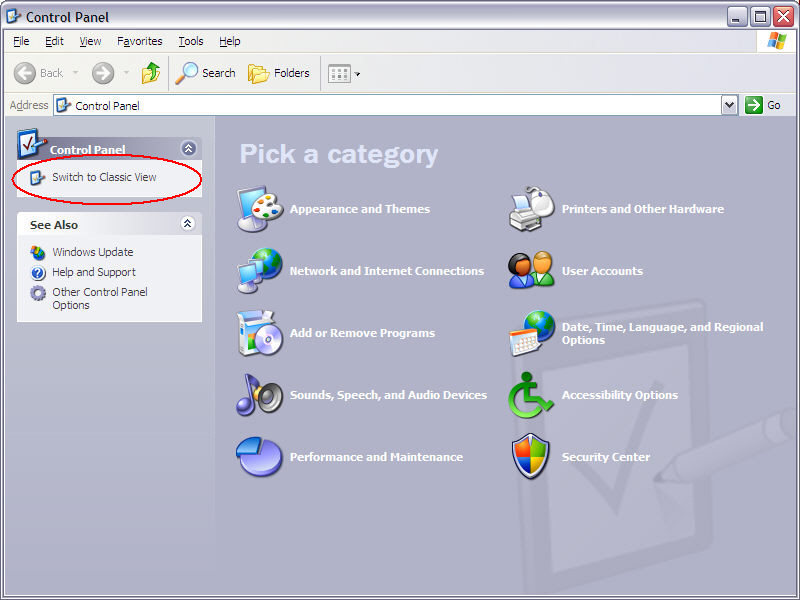Screen dimensions: 800x600
Task: Maximize the Control Panel window
Action: click(x=760, y=17)
